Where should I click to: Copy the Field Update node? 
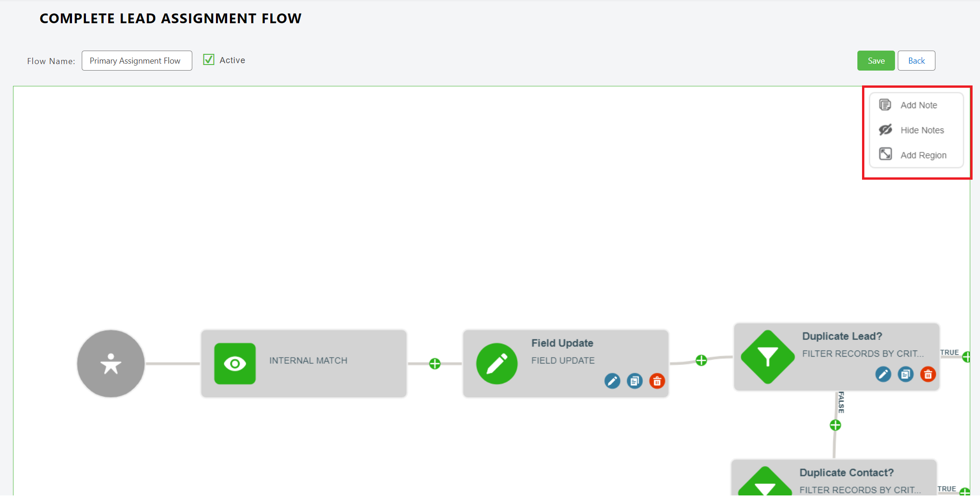634,381
